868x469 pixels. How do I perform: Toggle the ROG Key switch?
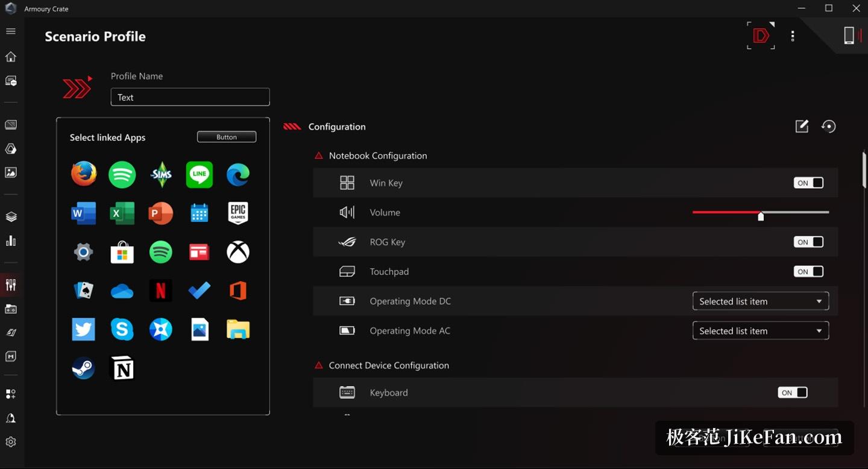pos(808,242)
